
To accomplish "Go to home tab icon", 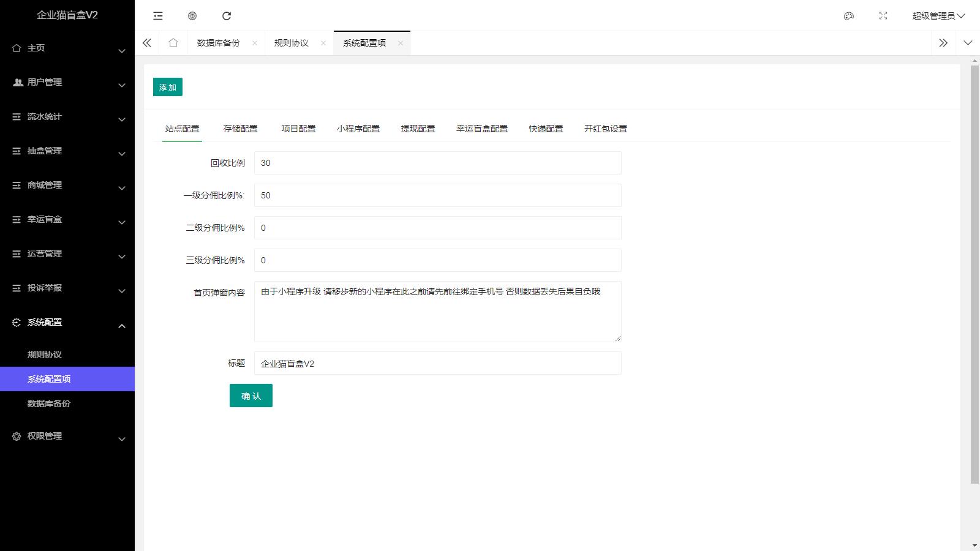I will click(173, 43).
